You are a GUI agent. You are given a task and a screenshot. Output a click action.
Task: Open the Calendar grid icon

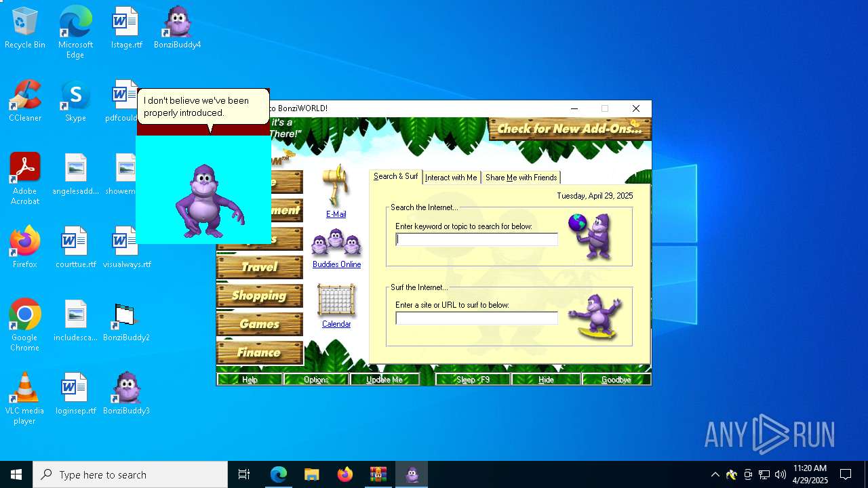pos(336,300)
